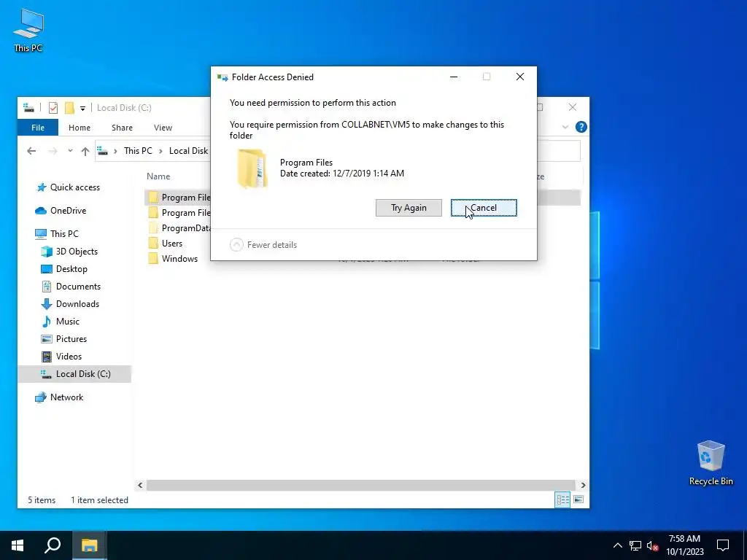The height and width of the screenshot is (560, 747).
Task: Click horizontal scrollbar left arrow
Action: (140, 485)
